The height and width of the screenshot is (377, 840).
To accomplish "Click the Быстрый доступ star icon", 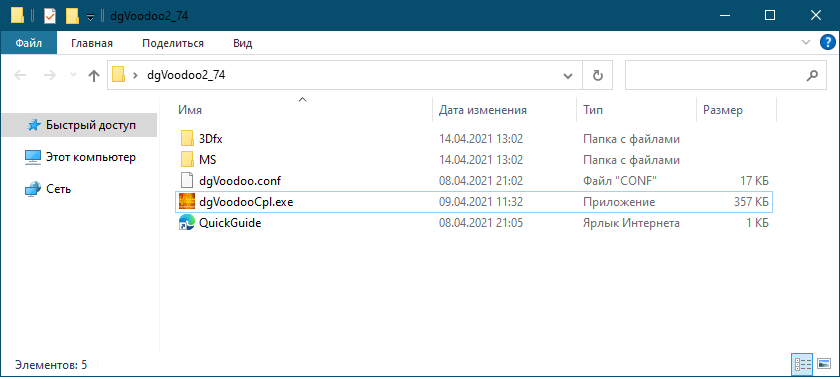I will coord(33,125).
